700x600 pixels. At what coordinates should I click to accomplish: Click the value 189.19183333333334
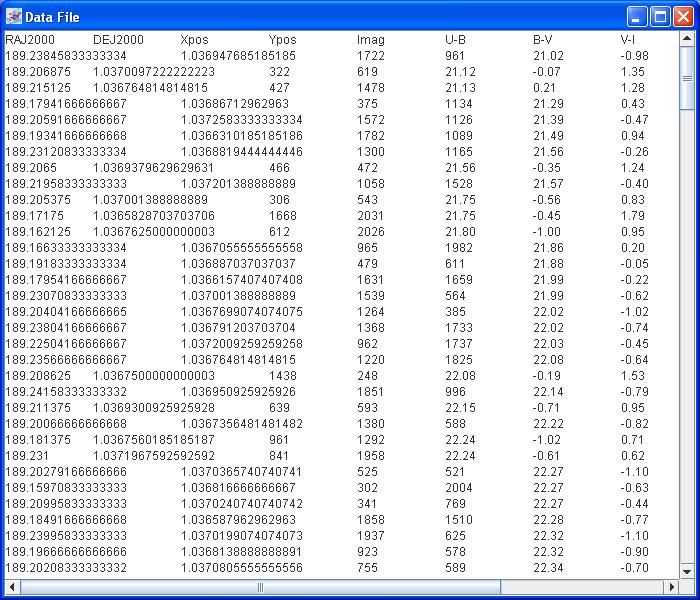coord(66,265)
